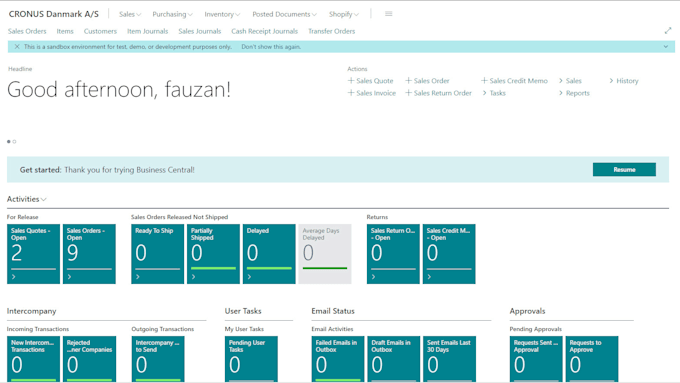Image resolution: width=680 pixels, height=383 pixels.
Task: Go to Sales Orders list
Action: [27, 31]
